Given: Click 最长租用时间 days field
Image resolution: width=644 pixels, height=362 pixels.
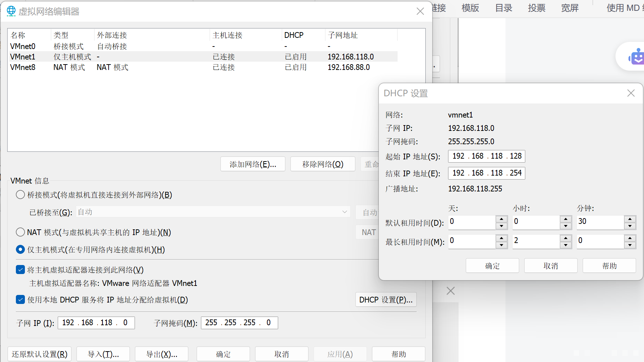Looking at the screenshot, I should [472, 242].
